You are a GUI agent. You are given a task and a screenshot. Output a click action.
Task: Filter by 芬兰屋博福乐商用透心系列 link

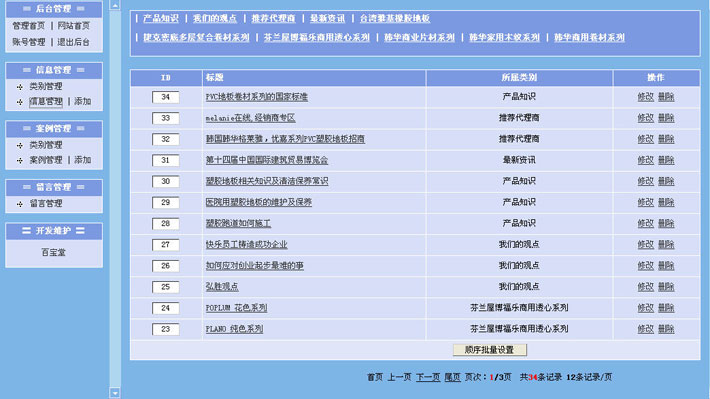317,38
